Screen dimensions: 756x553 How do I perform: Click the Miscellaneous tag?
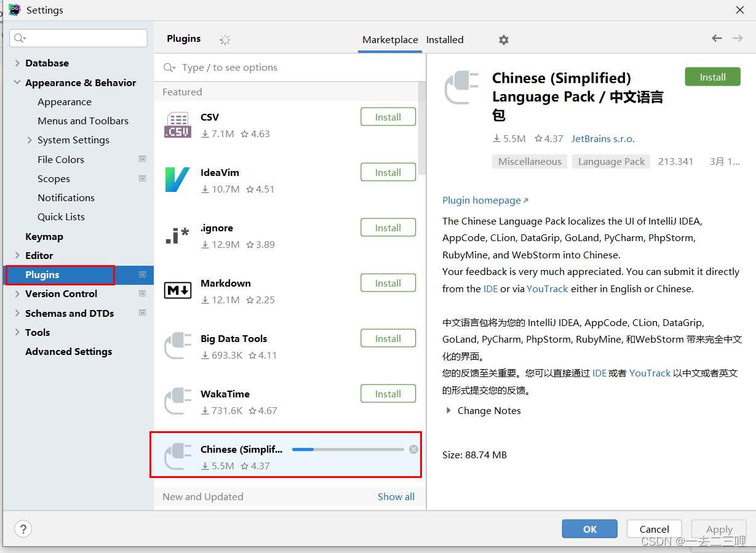pos(530,161)
